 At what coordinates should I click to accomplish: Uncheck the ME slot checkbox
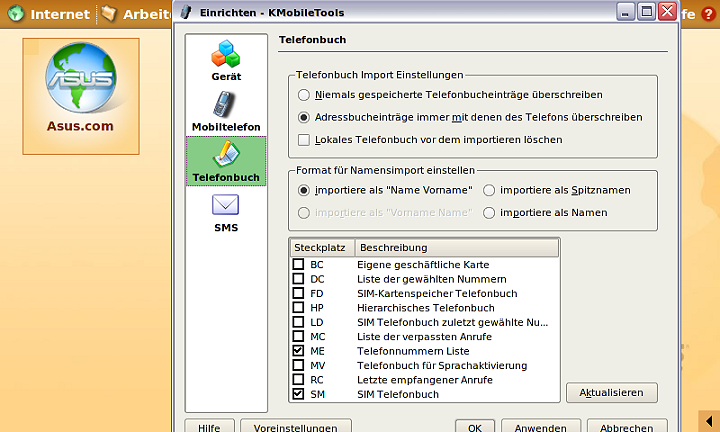298,351
